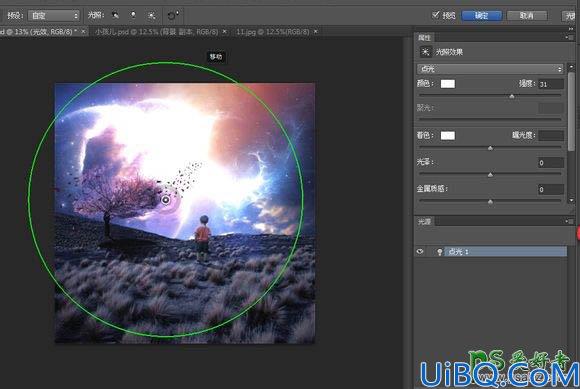The height and width of the screenshot is (389, 580).
Task: Click the light bulb icon of 点光 1
Action: 439,252
